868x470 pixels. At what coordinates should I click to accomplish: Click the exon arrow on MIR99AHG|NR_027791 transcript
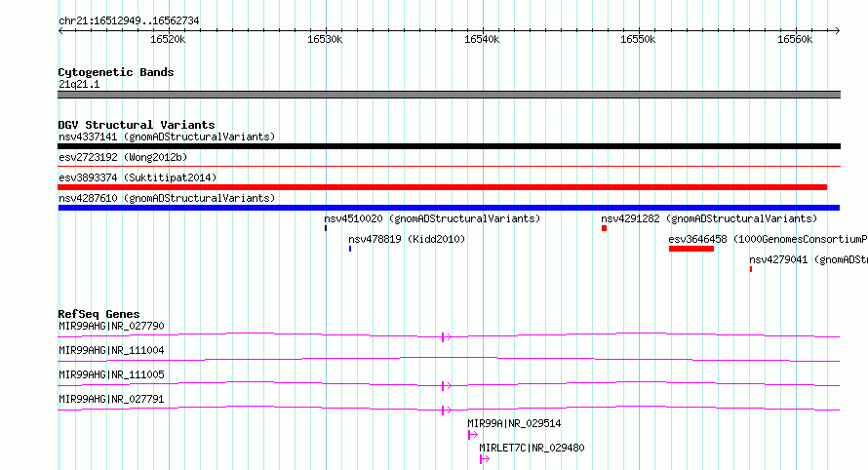tap(446, 411)
